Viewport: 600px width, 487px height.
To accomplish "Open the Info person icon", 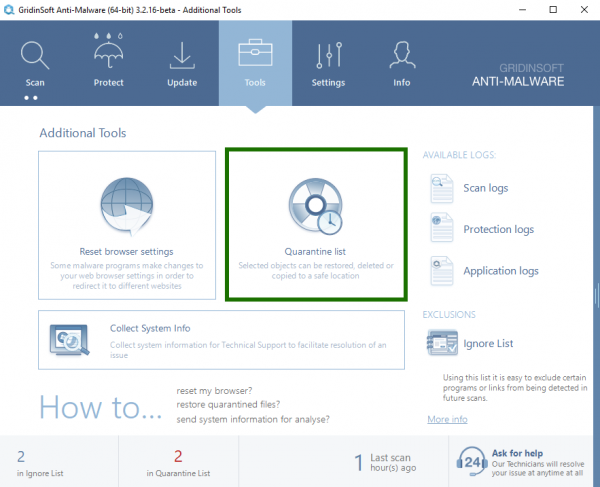I will coord(403,55).
